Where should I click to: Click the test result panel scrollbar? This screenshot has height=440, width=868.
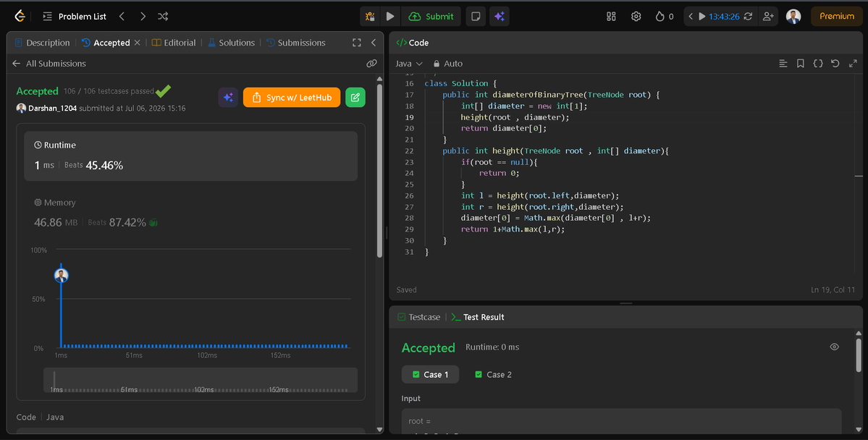click(x=859, y=355)
